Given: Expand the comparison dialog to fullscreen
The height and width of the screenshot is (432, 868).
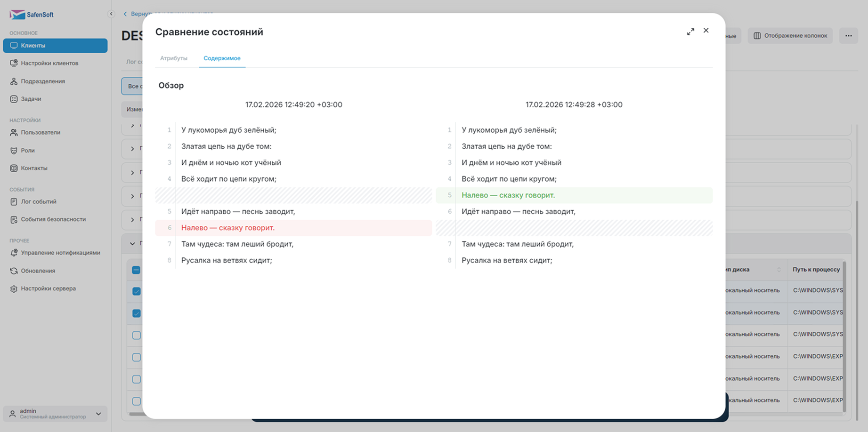Looking at the screenshot, I should point(690,32).
